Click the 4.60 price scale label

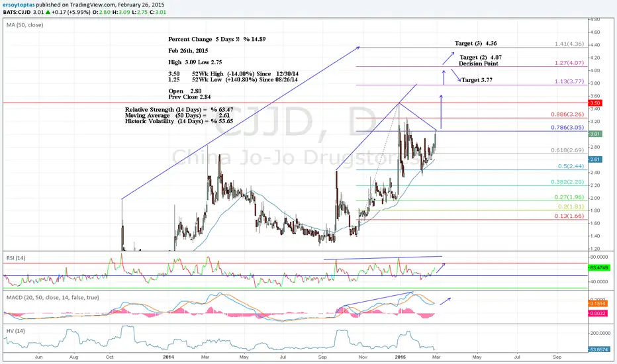(595, 32)
